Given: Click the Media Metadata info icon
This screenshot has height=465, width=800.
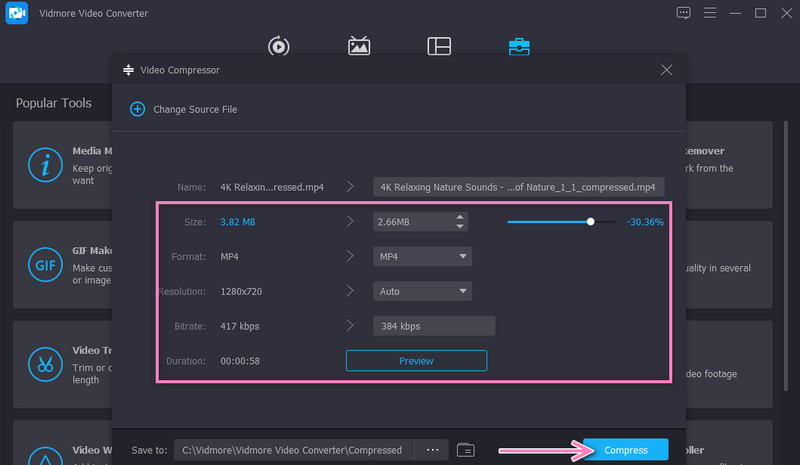Looking at the screenshot, I should (x=45, y=166).
